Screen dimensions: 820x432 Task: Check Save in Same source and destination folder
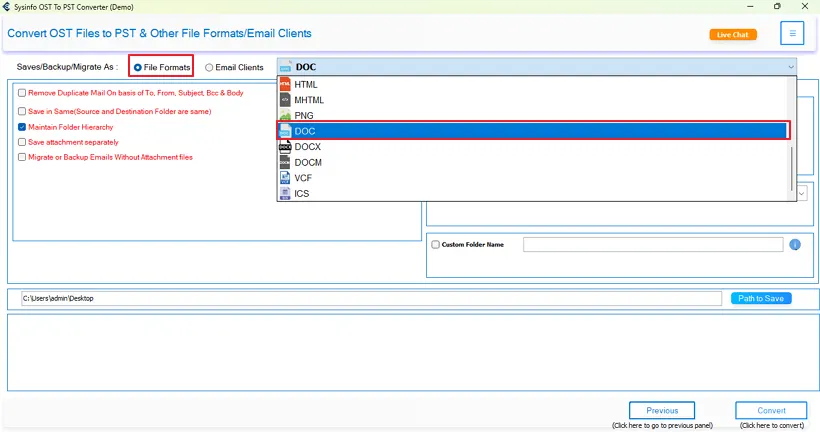[22, 111]
